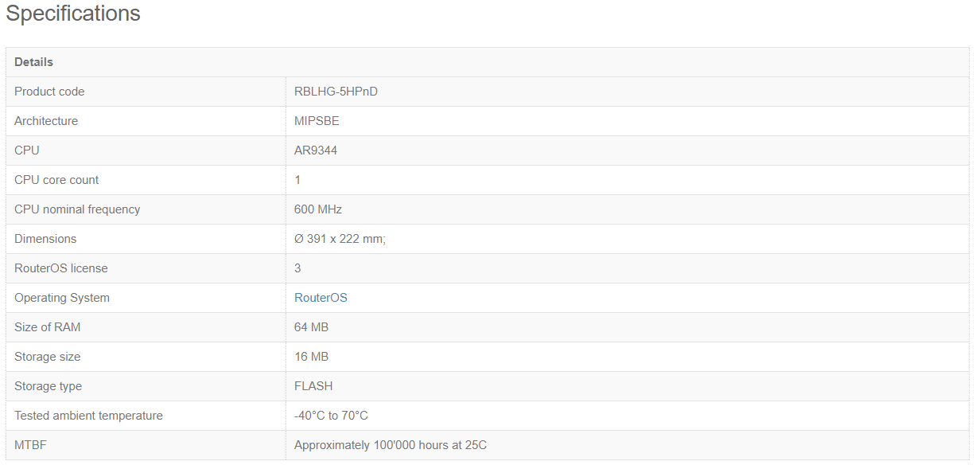Click the Operating System label
Viewport: 980px width, 469px height.
(x=62, y=298)
